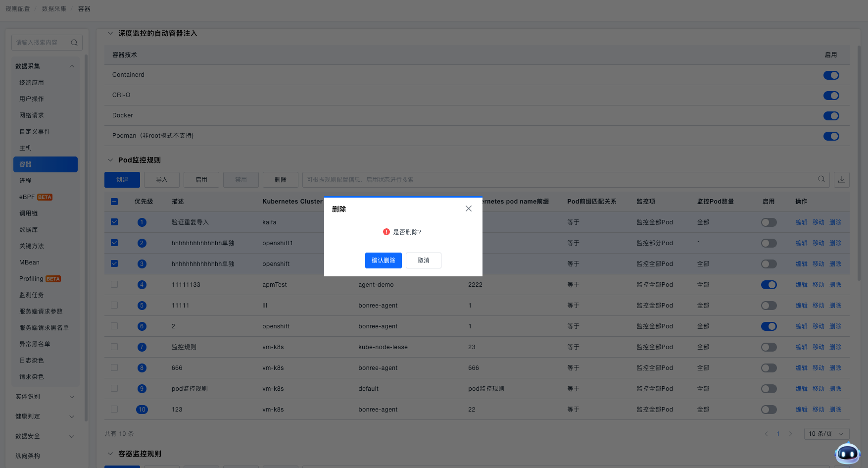Go to next page arrow

(x=790, y=434)
